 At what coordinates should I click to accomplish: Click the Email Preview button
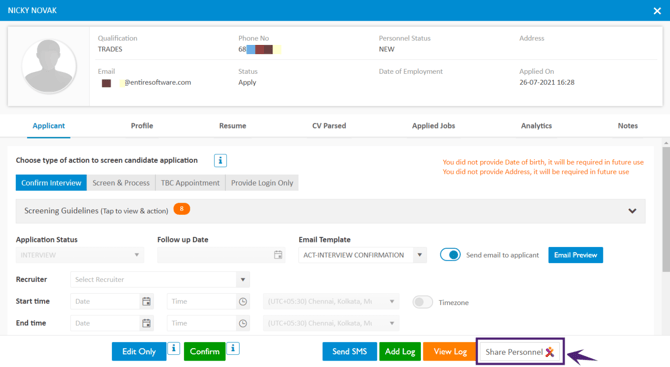pos(576,255)
